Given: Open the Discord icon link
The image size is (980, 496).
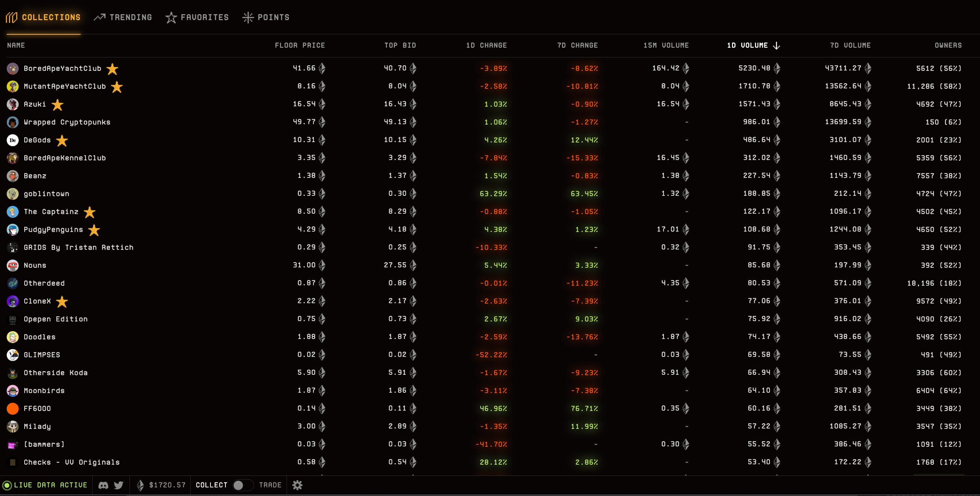Looking at the screenshot, I should (103, 485).
